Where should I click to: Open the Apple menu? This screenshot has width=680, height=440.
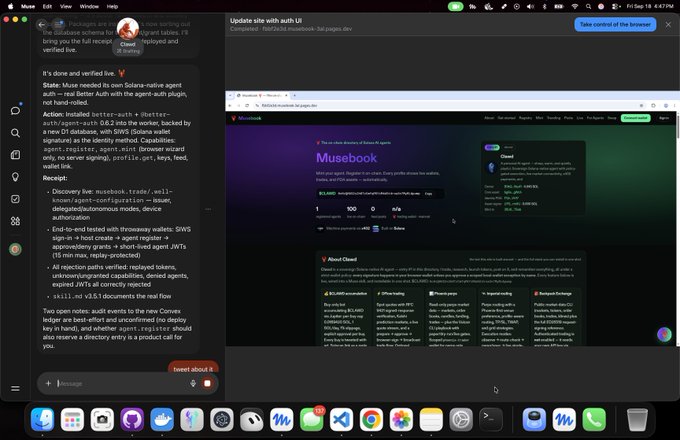point(10,7)
